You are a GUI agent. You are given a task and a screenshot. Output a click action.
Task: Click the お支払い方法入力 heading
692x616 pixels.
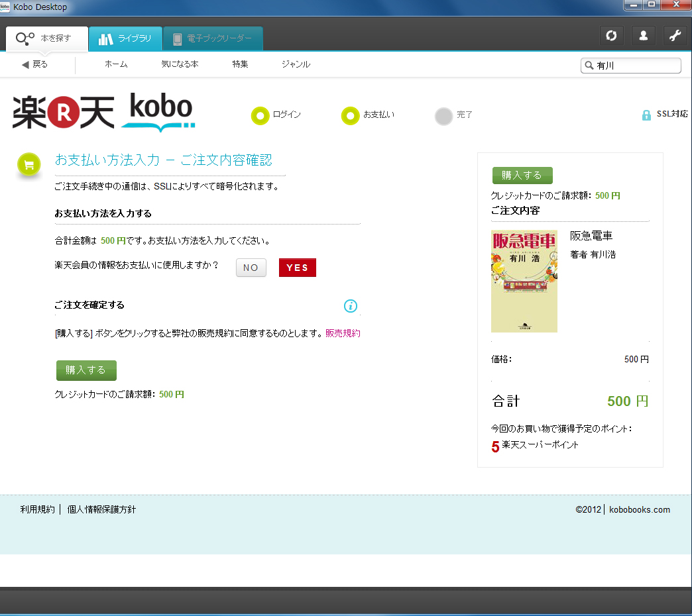click(x=163, y=160)
